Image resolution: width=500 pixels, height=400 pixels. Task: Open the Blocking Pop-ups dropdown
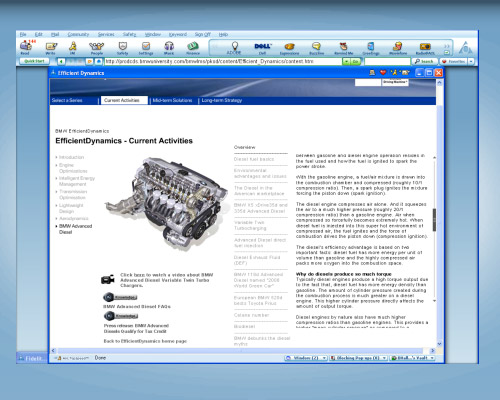coord(384,358)
